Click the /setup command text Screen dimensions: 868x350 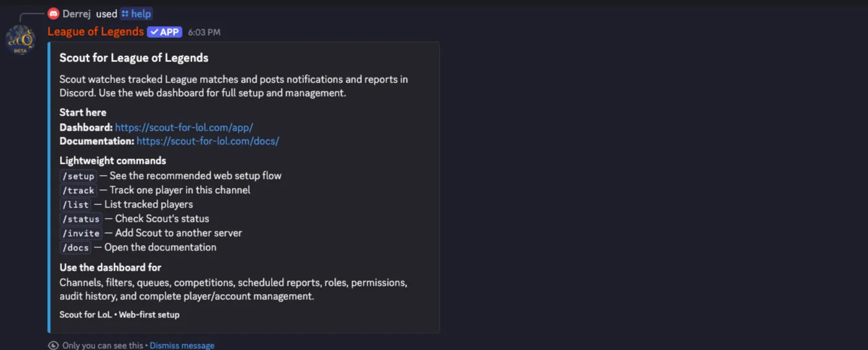coord(78,176)
